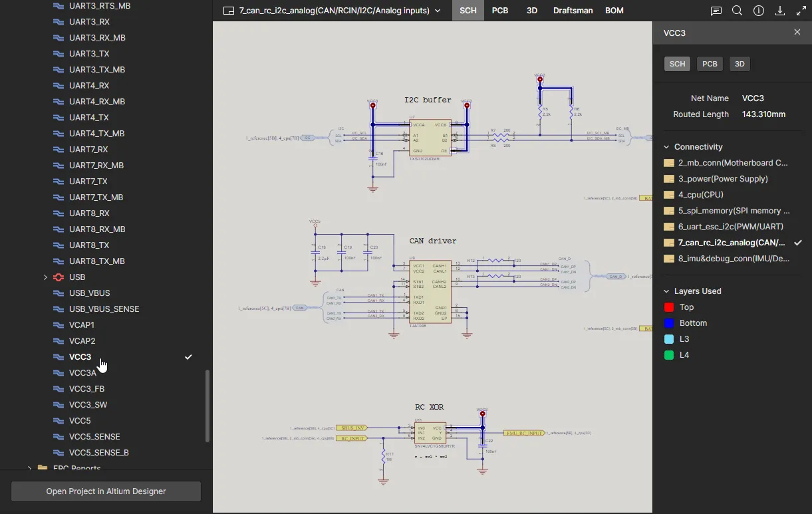
Task: Click Open Project in Altium Designer
Action: pyautogui.click(x=106, y=491)
